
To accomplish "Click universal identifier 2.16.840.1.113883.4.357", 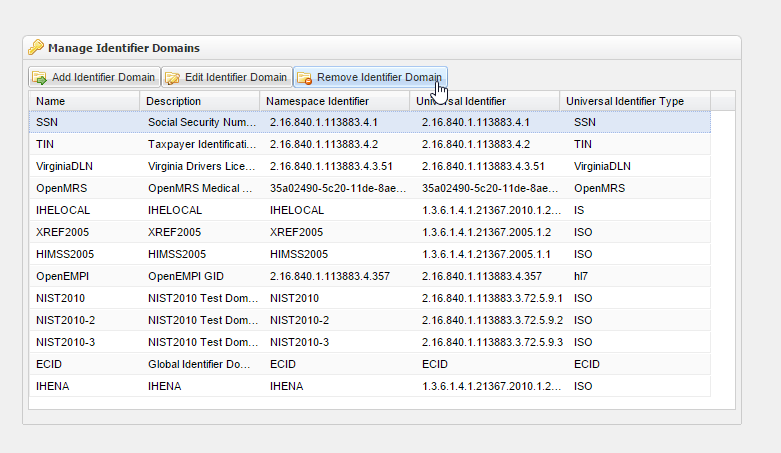I will (482, 276).
